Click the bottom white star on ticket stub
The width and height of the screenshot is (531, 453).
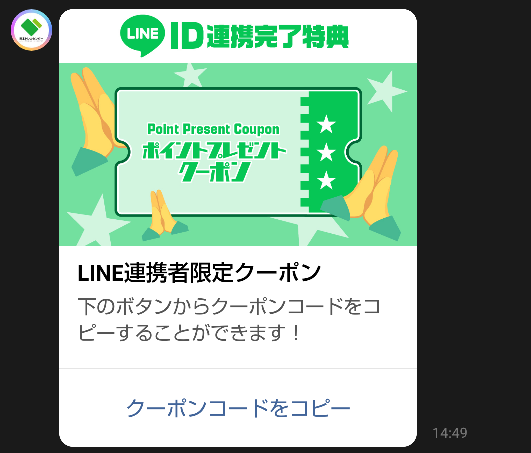326,180
